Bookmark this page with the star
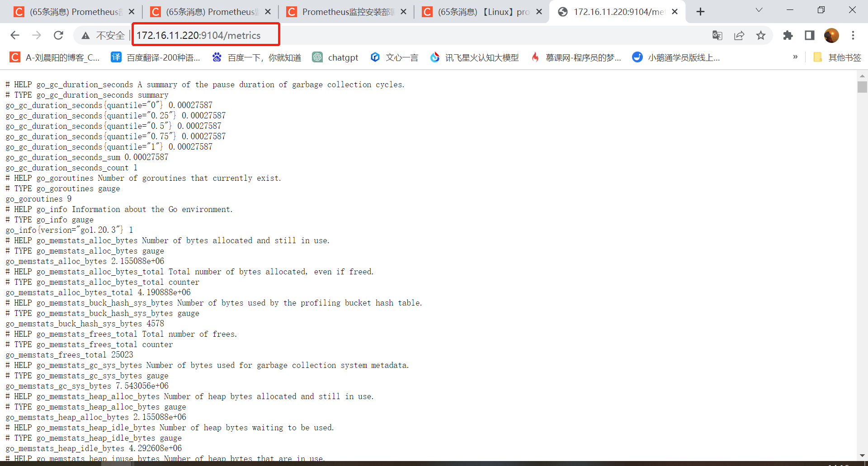The width and height of the screenshot is (868, 466). click(761, 35)
